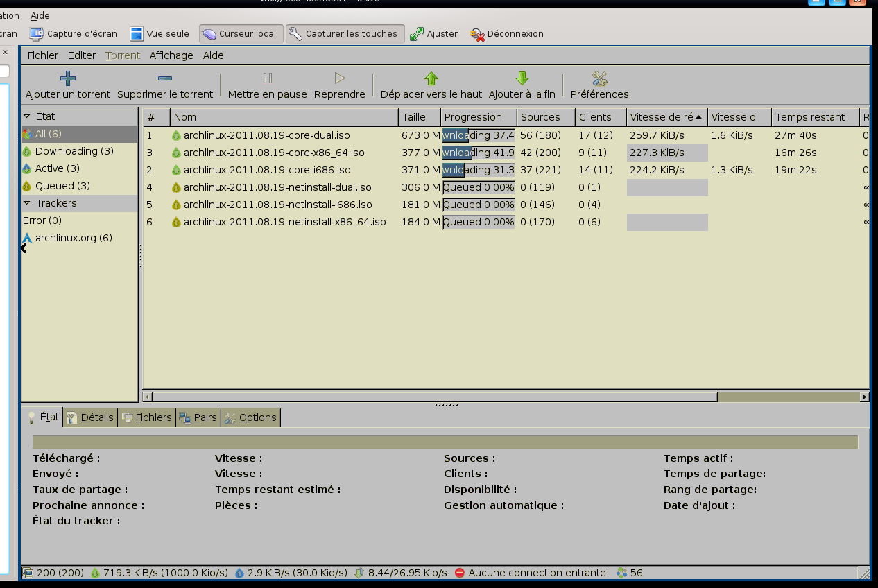Click the Déconnexion button

coord(507,33)
